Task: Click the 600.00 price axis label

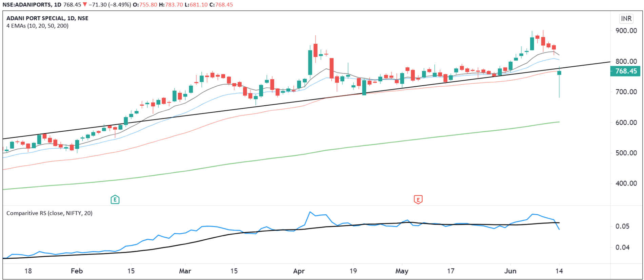Action: click(626, 123)
